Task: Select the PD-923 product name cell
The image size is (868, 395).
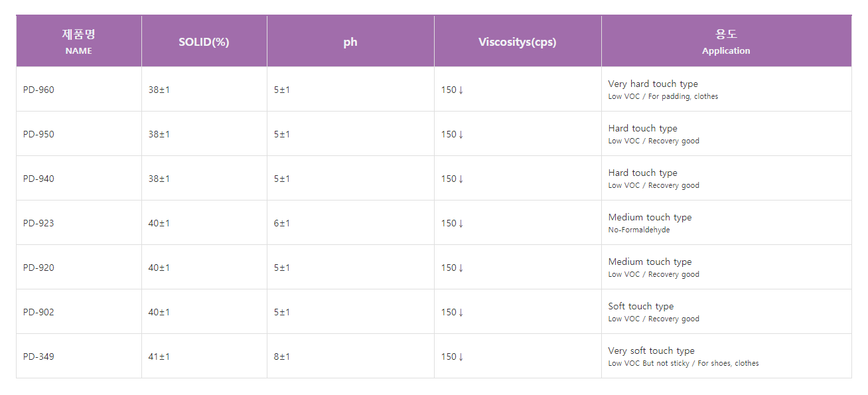Action: coord(79,223)
